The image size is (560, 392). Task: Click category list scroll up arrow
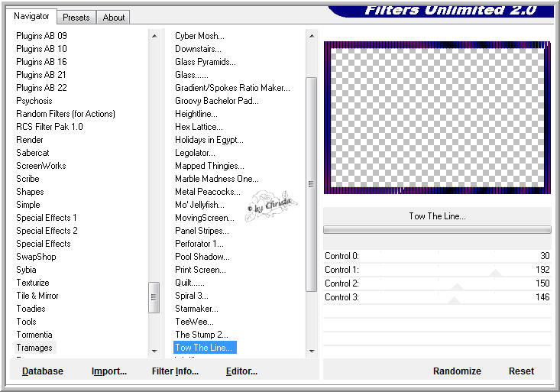(x=154, y=36)
